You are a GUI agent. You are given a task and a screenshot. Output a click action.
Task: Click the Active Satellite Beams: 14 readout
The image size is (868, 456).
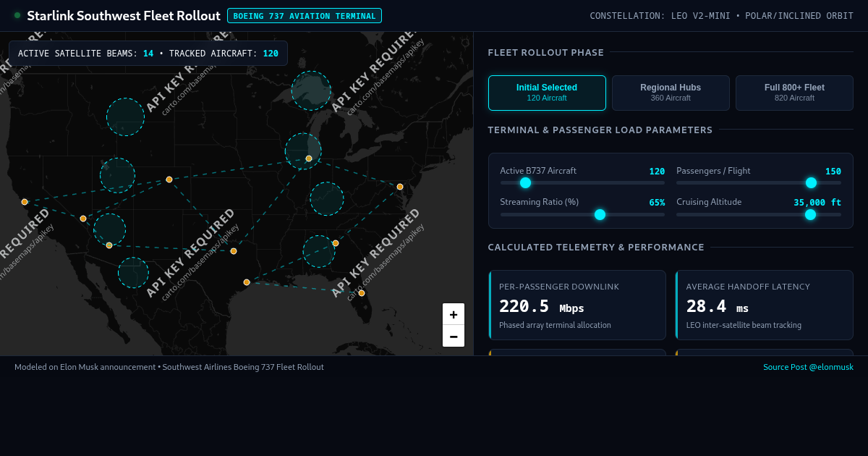point(85,54)
